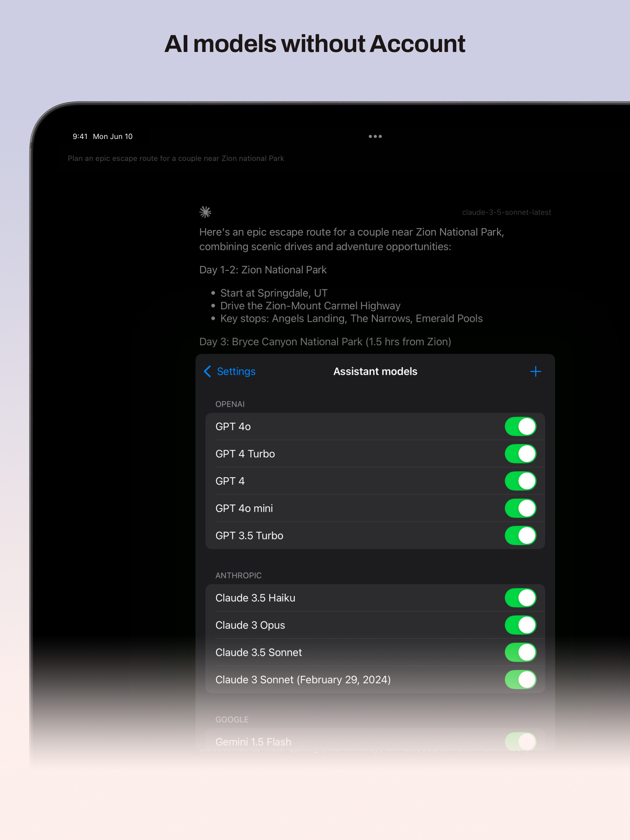Screen dimensions: 630x840
Task: Click 'Key stops: Angels Landing' bullet
Action: [x=352, y=319]
